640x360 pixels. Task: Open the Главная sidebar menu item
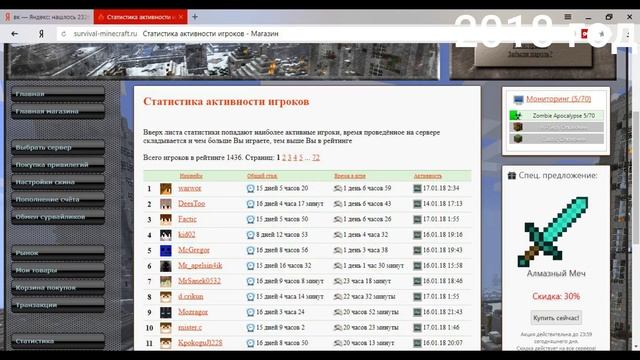click(x=58, y=94)
